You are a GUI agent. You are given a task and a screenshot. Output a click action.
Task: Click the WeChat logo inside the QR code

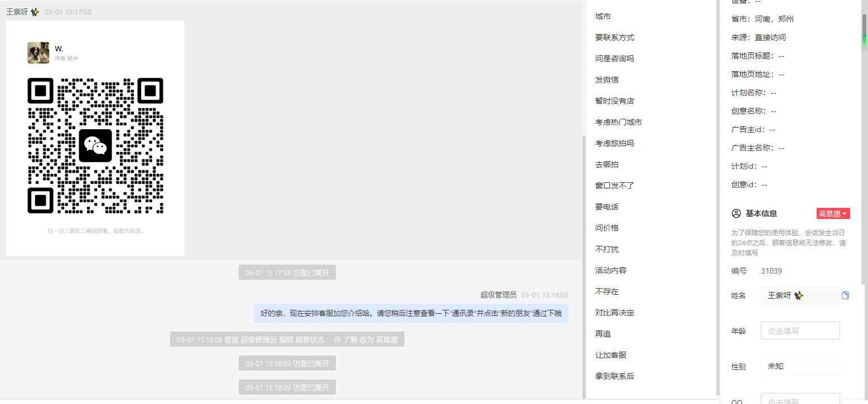coord(95,145)
